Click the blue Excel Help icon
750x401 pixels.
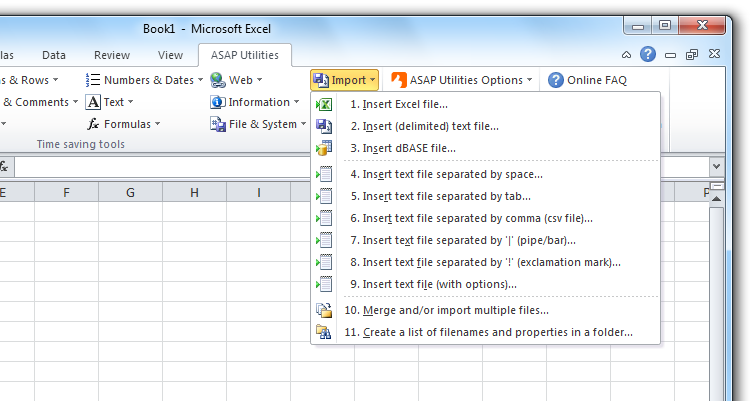click(x=648, y=54)
